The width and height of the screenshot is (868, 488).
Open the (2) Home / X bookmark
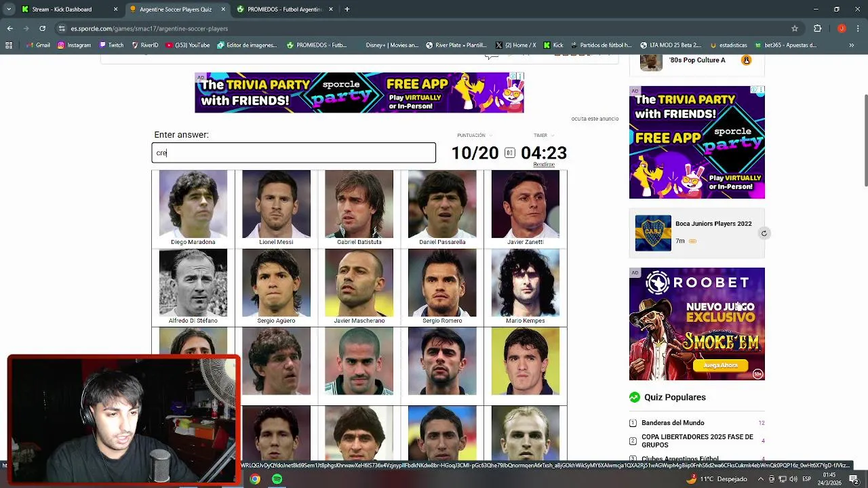coord(515,45)
